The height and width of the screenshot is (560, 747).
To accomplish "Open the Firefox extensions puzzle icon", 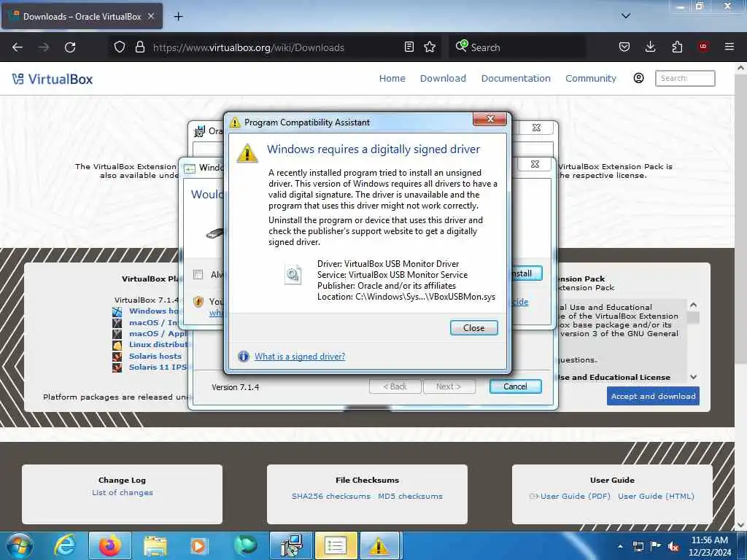I will point(677,47).
